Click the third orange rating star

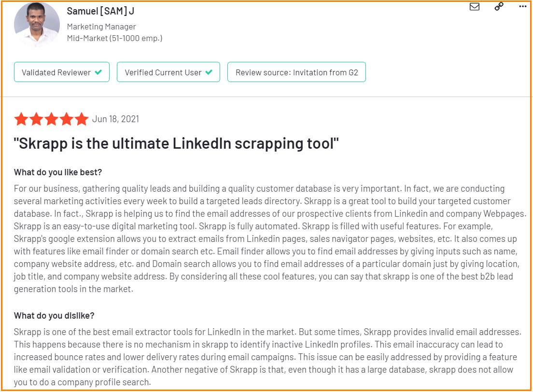coord(51,119)
